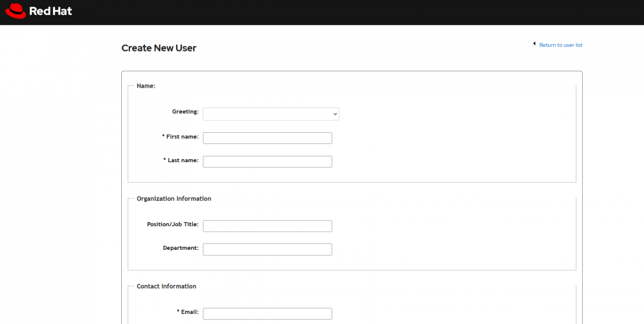Click the * First name: label
644x324 pixels.
coord(180,136)
